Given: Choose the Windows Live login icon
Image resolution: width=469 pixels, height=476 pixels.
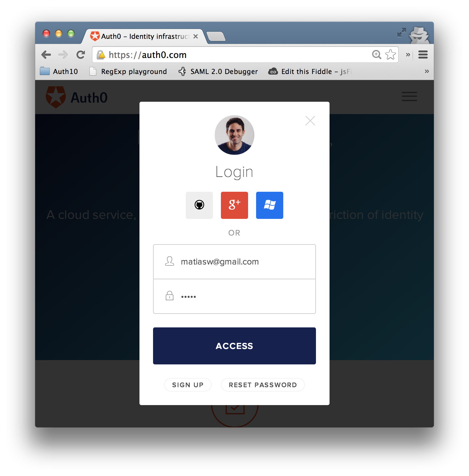Looking at the screenshot, I should 270,205.
